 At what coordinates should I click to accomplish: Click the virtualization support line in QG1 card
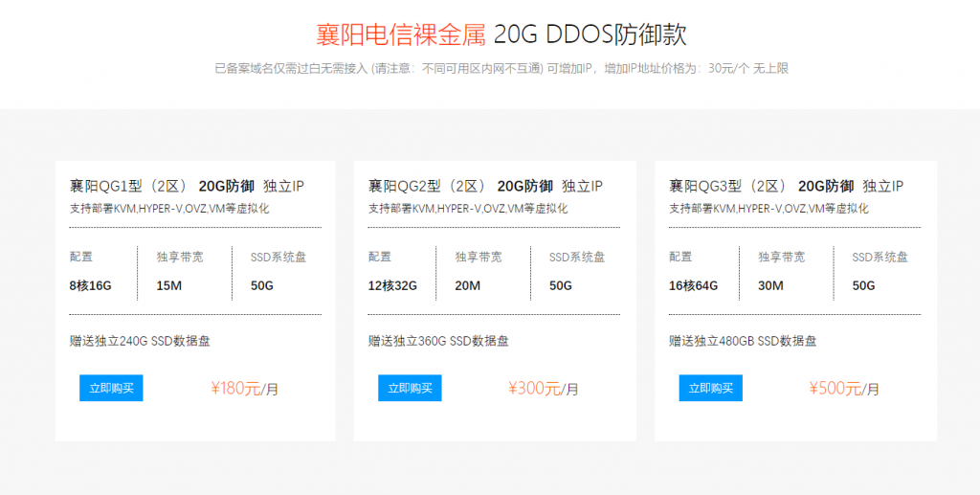[x=169, y=209]
